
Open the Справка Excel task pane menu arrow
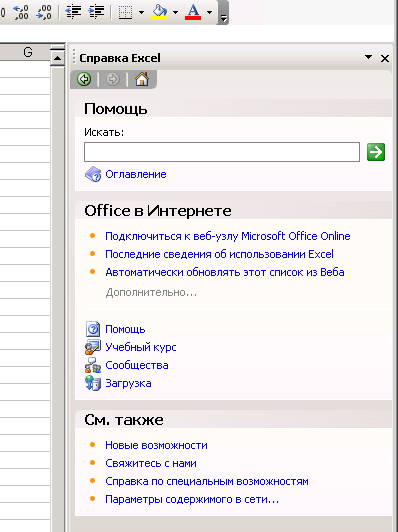click(x=368, y=57)
